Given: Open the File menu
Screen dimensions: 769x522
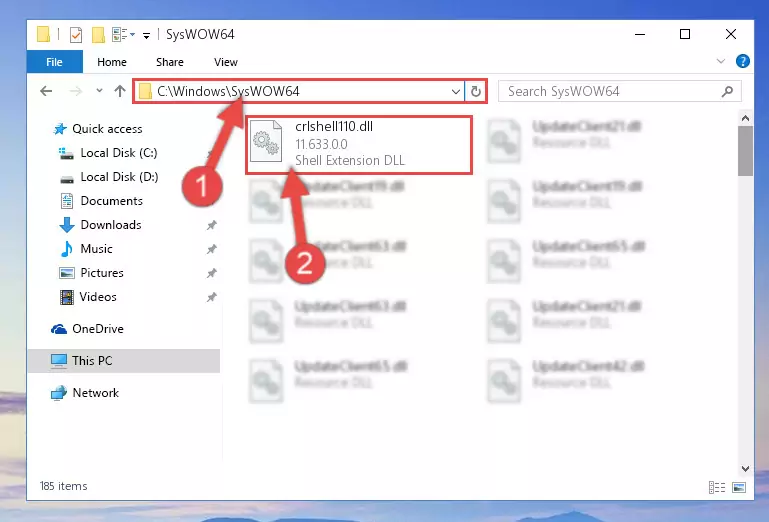Looking at the screenshot, I should click(x=54, y=62).
